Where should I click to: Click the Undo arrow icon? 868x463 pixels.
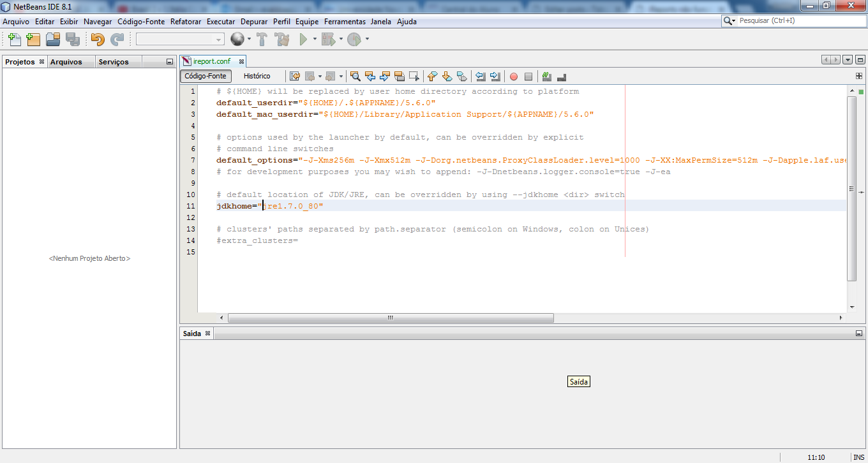click(x=97, y=40)
